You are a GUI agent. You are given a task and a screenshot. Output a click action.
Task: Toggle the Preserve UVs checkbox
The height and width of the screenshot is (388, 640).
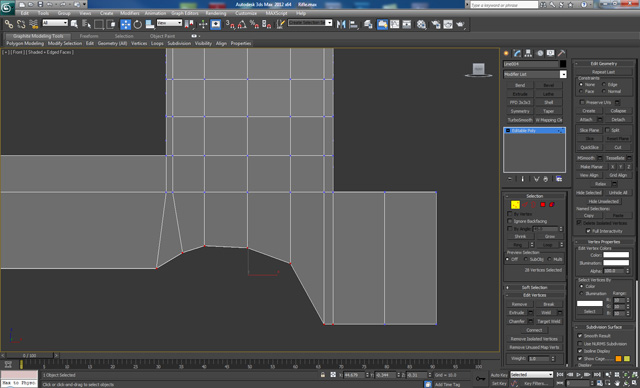pos(582,102)
